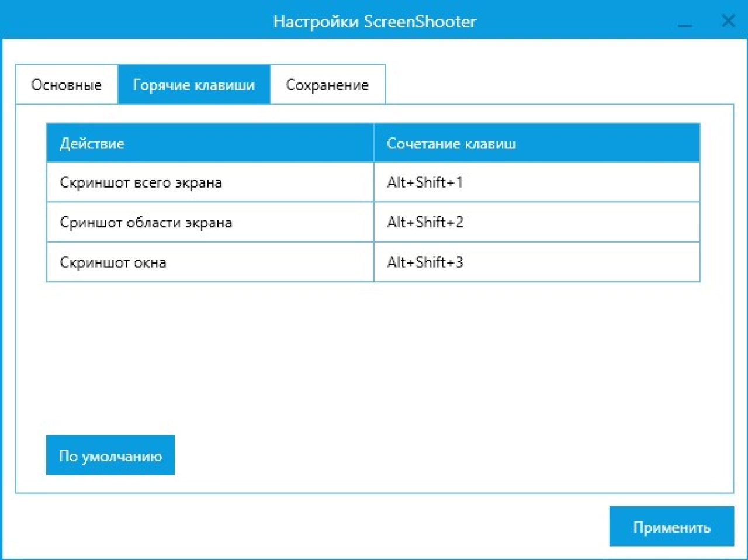Open the Сохранение tab
This screenshot has width=748, height=560.
[x=327, y=85]
